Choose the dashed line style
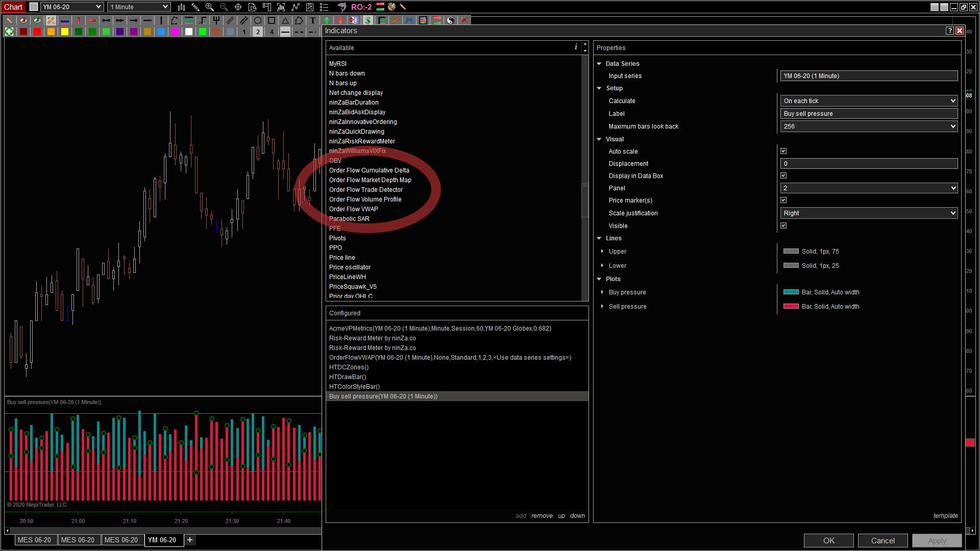This screenshot has height=551, width=980. point(300,32)
